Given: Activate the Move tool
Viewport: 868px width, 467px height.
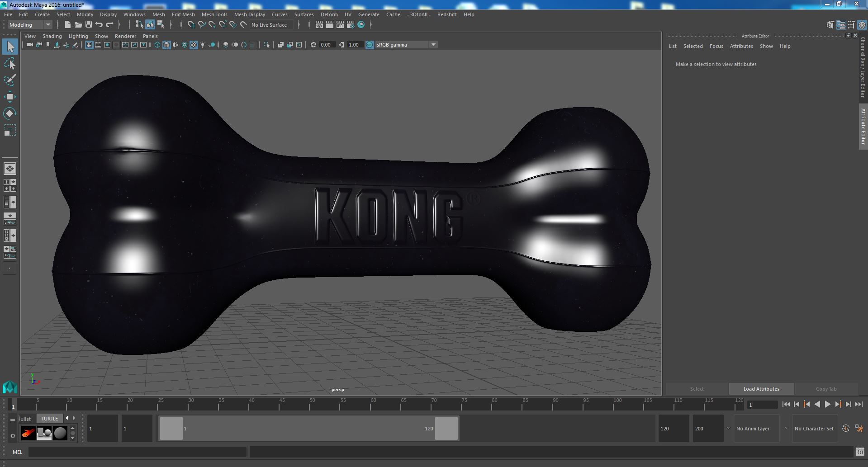Looking at the screenshot, I should tap(10, 97).
